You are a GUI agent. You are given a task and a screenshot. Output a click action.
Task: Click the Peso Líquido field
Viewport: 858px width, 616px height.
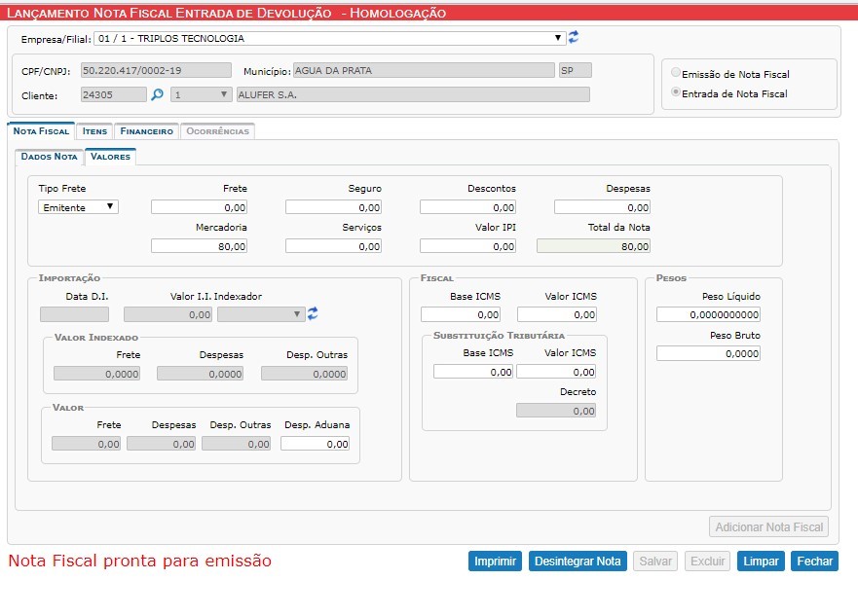(709, 314)
